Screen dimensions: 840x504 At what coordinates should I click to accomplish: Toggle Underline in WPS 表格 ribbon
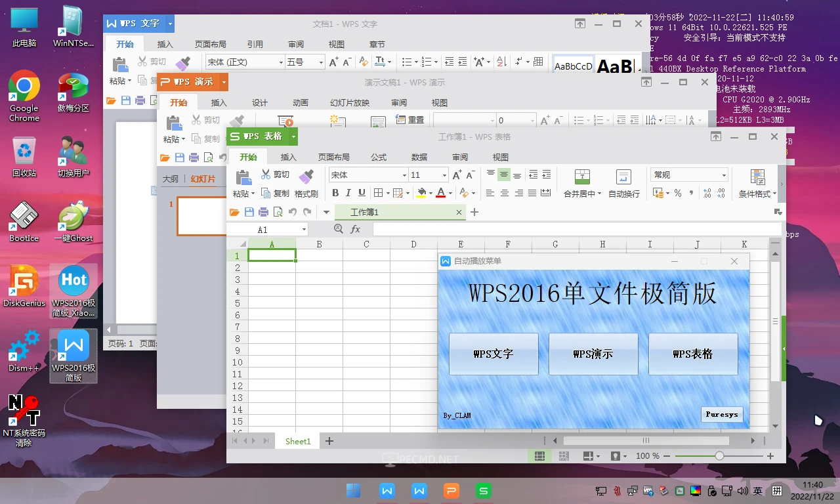pyautogui.click(x=361, y=193)
